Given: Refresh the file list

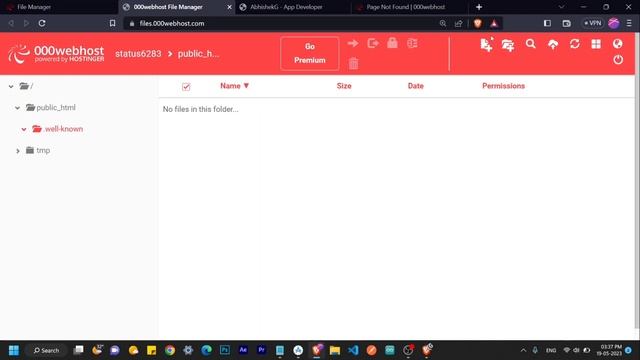Looking at the screenshot, I should point(575,44).
